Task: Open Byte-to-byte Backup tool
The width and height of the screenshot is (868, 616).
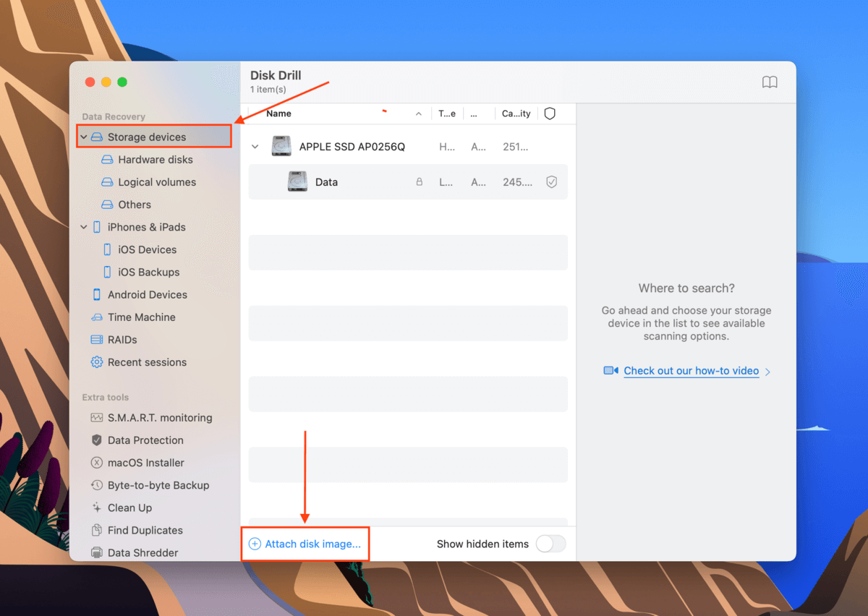Action: click(158, 485)
